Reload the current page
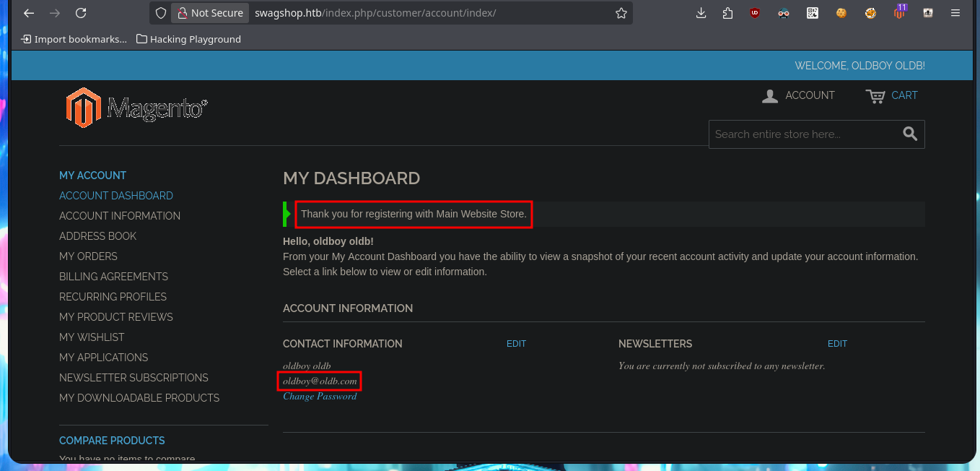 (x=81, y=13)
